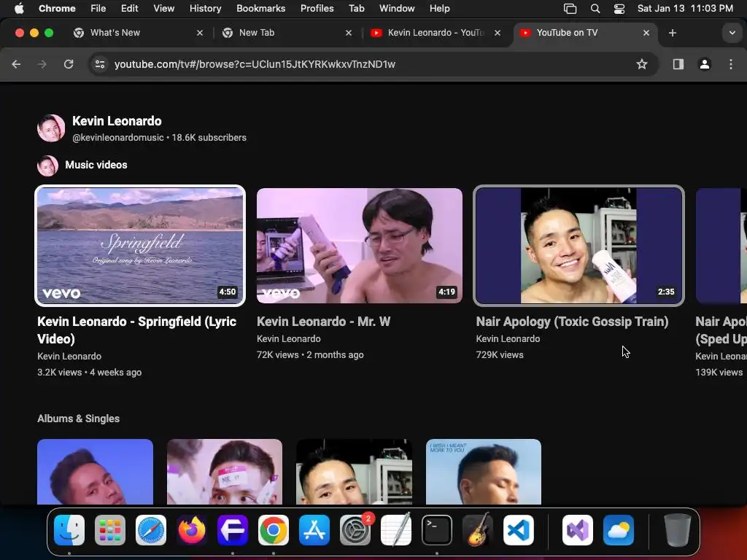
Task: Click the browser forward arrow
Action: click(42, 64)
